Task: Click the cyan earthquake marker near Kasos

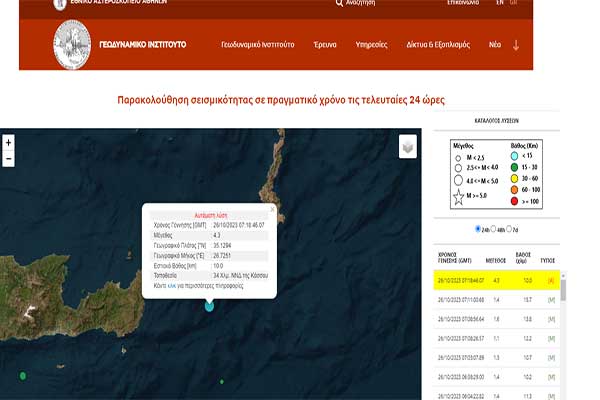Action: coord(209,305)
